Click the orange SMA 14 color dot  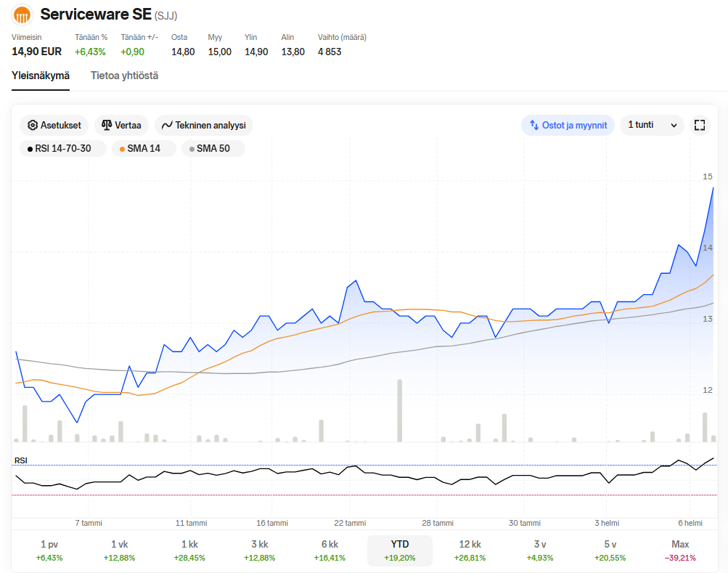122,149
